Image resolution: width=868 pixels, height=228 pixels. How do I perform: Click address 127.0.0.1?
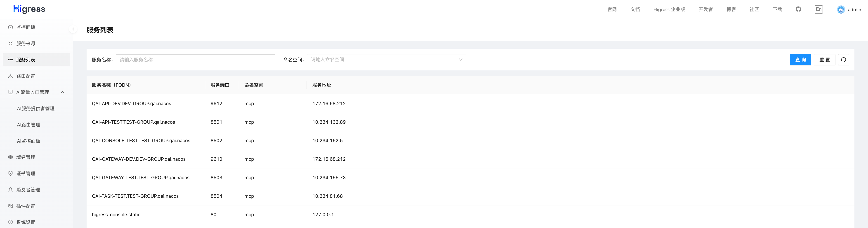tap(323, 214)
